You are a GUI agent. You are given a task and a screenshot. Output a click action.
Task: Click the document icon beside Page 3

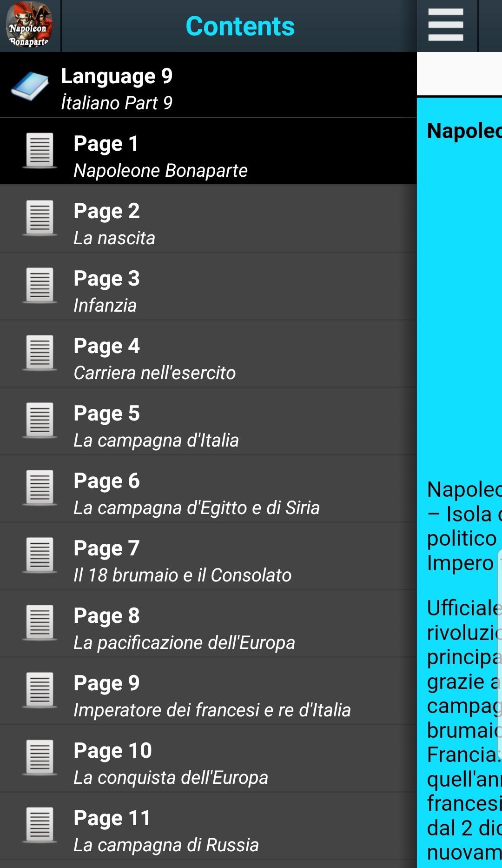40,286
